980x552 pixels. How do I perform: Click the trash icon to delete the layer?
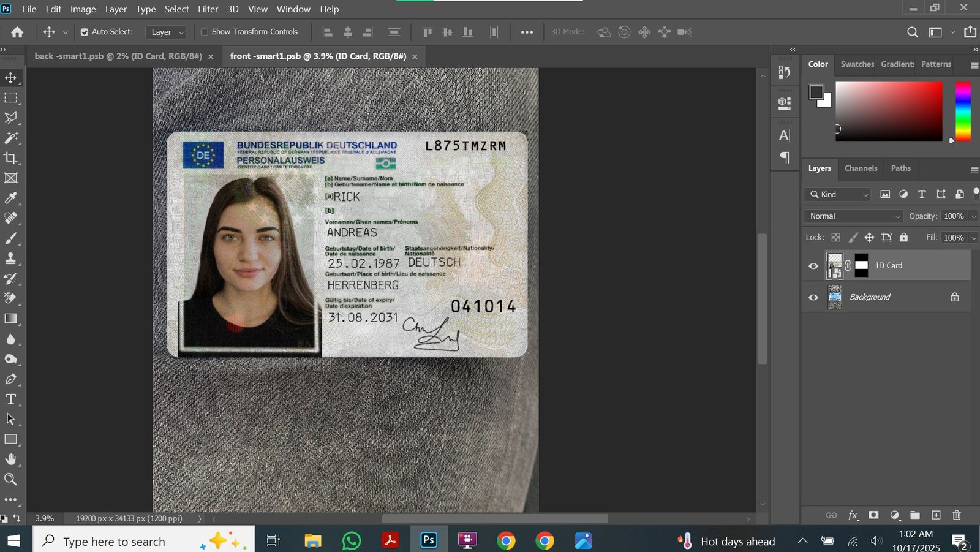coord(957,515)
